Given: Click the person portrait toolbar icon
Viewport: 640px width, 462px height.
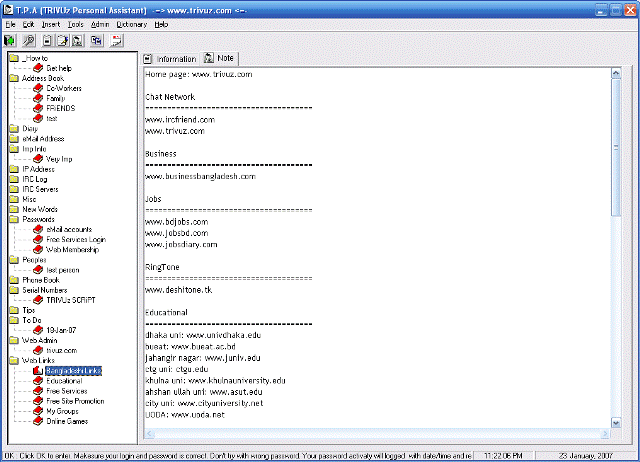Looking at the screenshot, I should (77, 40).
